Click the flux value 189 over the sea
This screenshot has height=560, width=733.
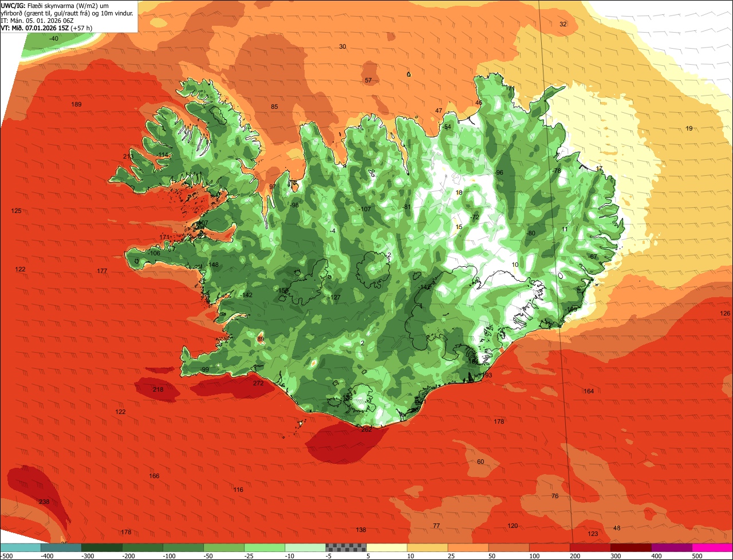(76, 104)
